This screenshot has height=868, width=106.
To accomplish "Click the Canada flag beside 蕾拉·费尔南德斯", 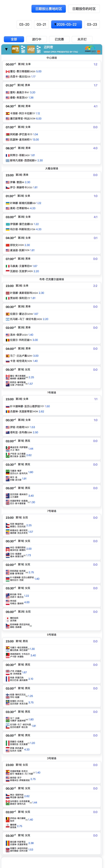I will point(7,71).
